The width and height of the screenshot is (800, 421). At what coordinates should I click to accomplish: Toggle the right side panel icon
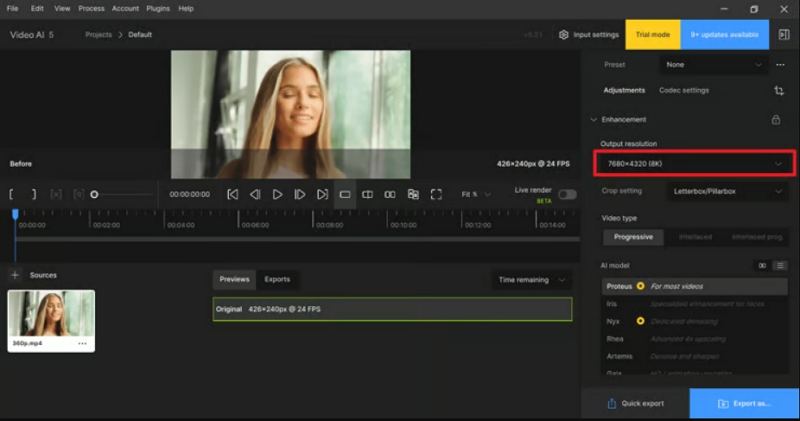[784, 35]
